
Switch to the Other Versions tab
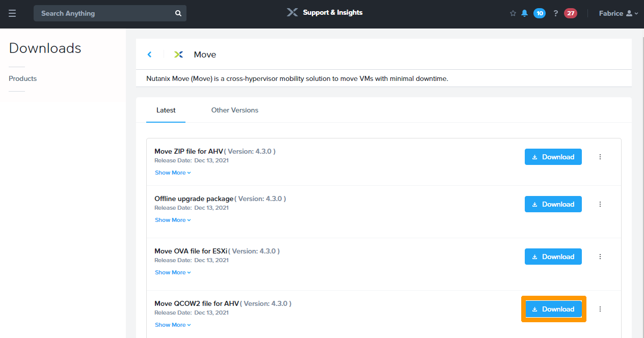coord(234,110)
